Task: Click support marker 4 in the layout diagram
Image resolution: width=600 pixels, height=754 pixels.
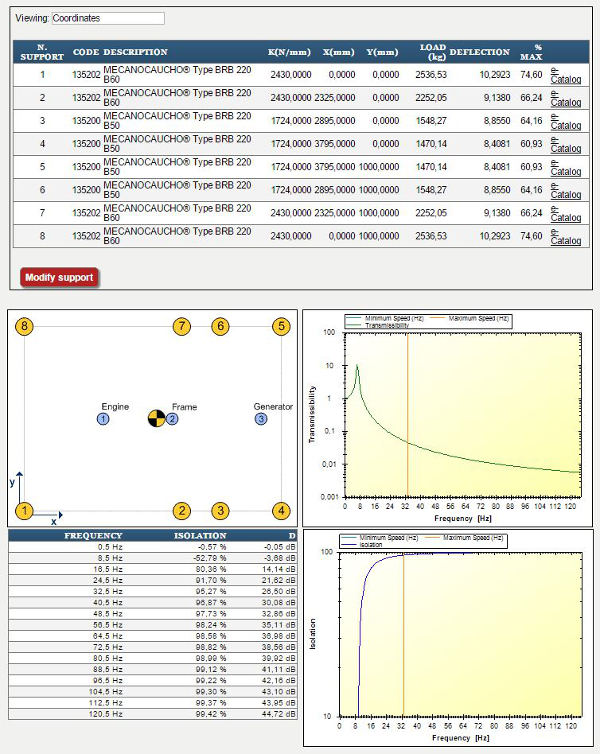Action: (281, 511)
